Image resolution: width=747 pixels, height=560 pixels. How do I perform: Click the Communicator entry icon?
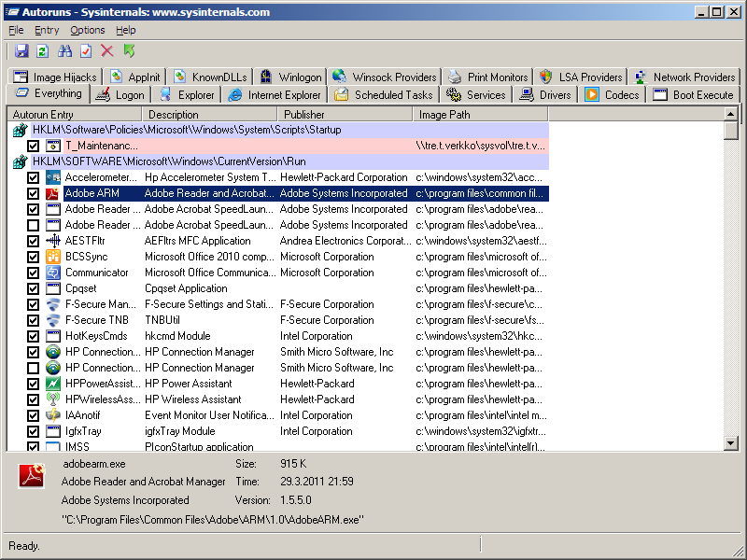52,273
